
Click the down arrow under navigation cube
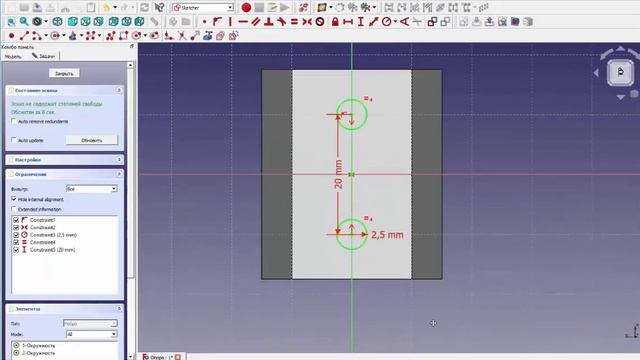coord(620,97)
